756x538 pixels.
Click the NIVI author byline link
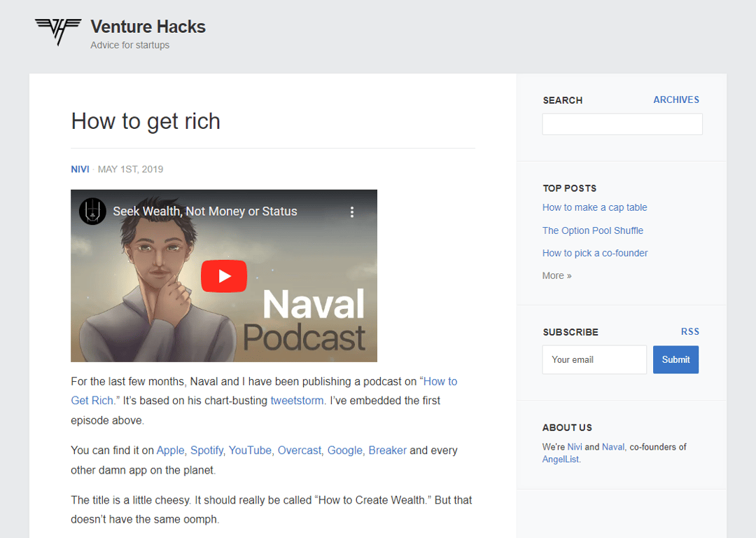80,169
